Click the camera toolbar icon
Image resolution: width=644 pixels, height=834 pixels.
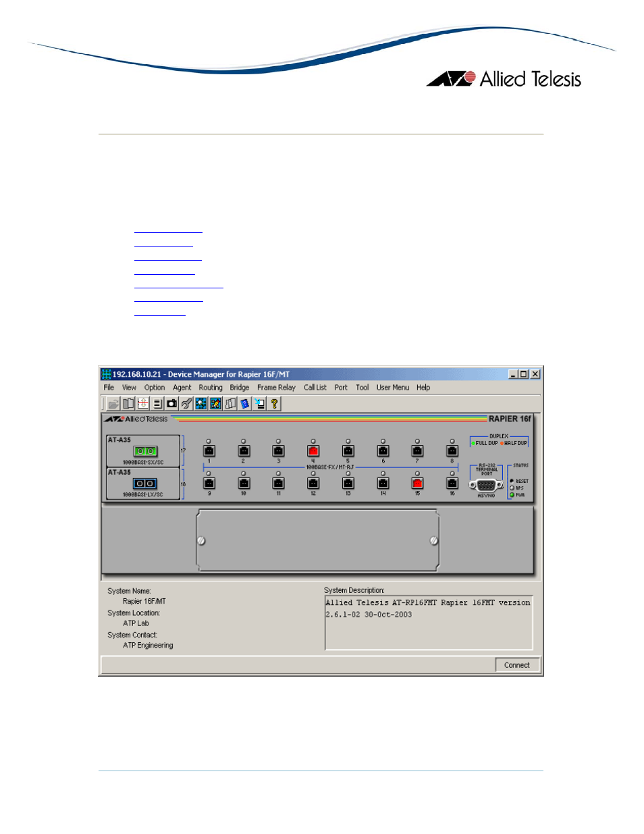[x=172, y=404]
